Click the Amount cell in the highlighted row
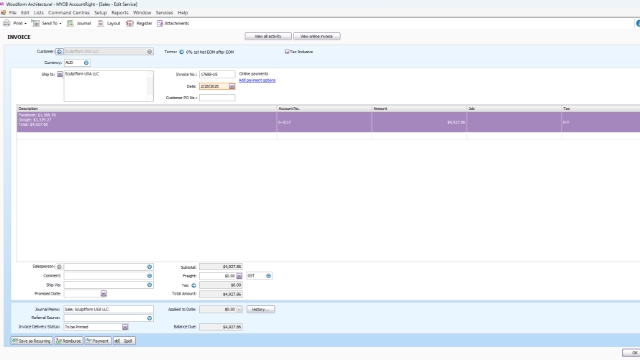Image resolution: width=640 pixels, height=360 pixels. (x=419, y=122)
